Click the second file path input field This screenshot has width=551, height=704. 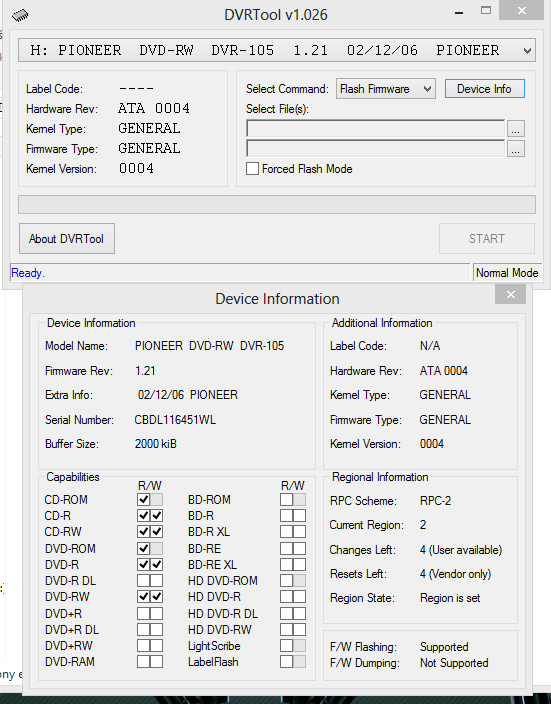[x=375, y=149]
